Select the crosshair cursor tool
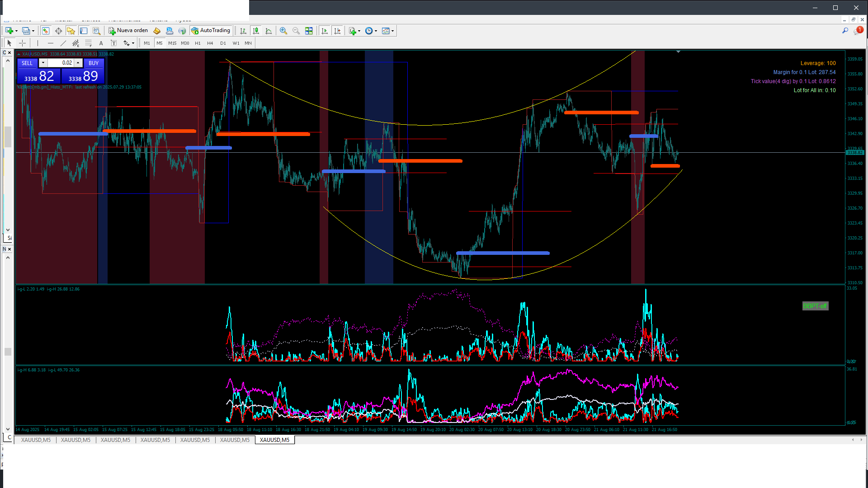The image size is (868, 488). [22, 43]
